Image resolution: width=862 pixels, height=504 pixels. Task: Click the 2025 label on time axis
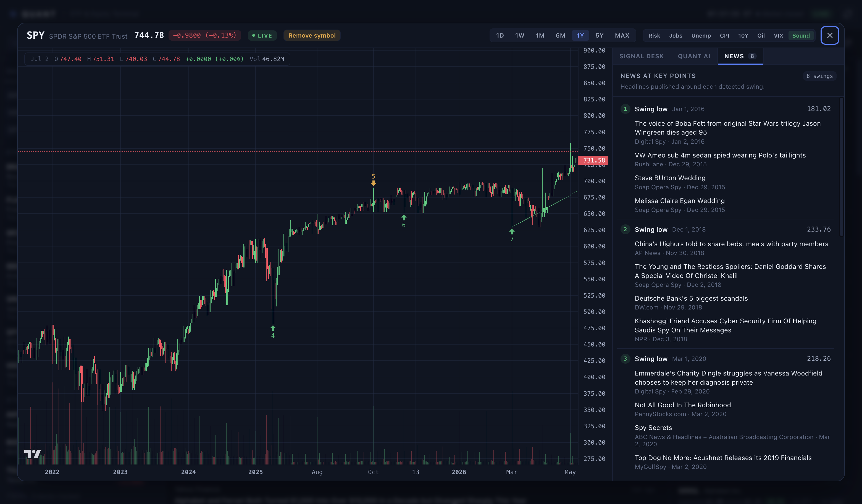(x=255, y=472)
